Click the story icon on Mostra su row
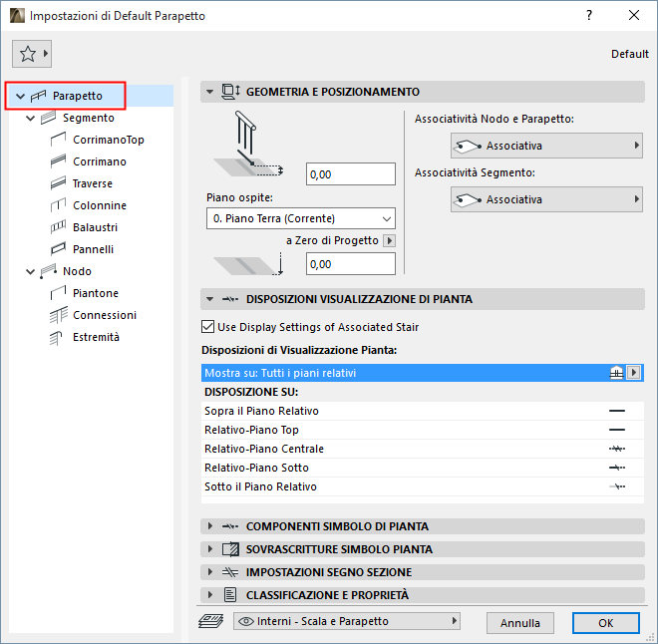 616,372
